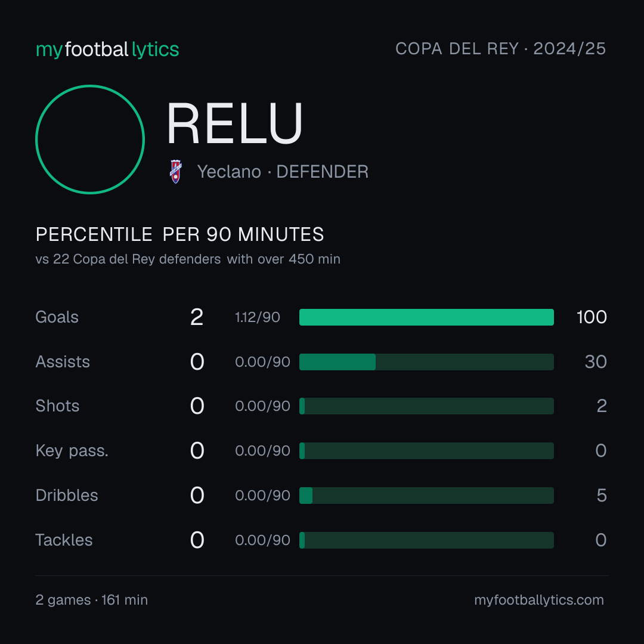
Task: Click the 2 games · 161 min footer
Action: pyautogui.click(x=92, y=600)
